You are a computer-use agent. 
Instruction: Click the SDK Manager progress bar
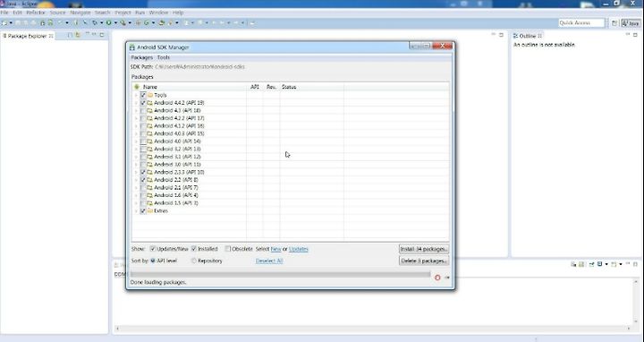coord(280,274)
